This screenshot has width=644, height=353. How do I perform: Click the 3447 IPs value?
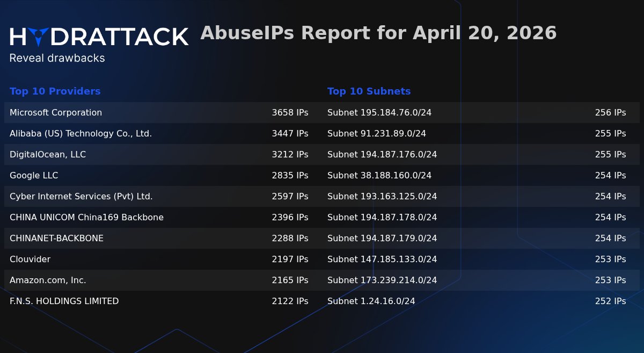pos(290,134)
